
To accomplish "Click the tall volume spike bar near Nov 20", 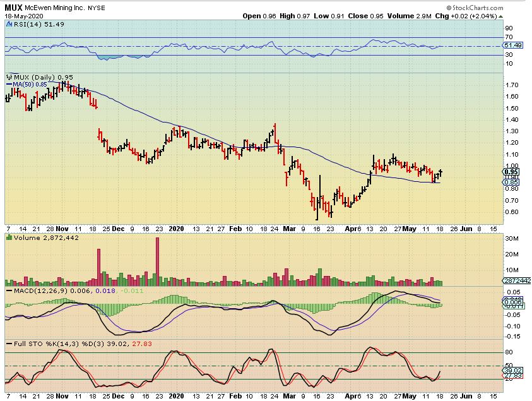I will coord(98,267).
